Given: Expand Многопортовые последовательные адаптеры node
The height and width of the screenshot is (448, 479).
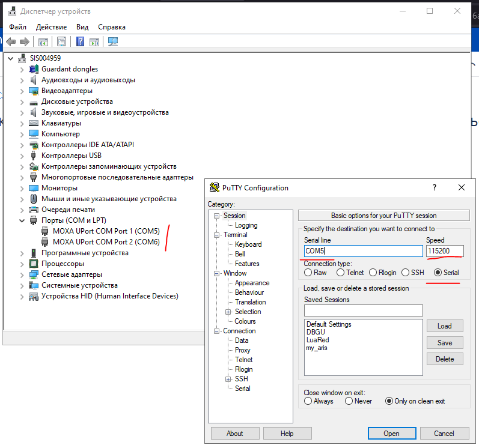Looking at the screenshot, I should pos(22,177).
